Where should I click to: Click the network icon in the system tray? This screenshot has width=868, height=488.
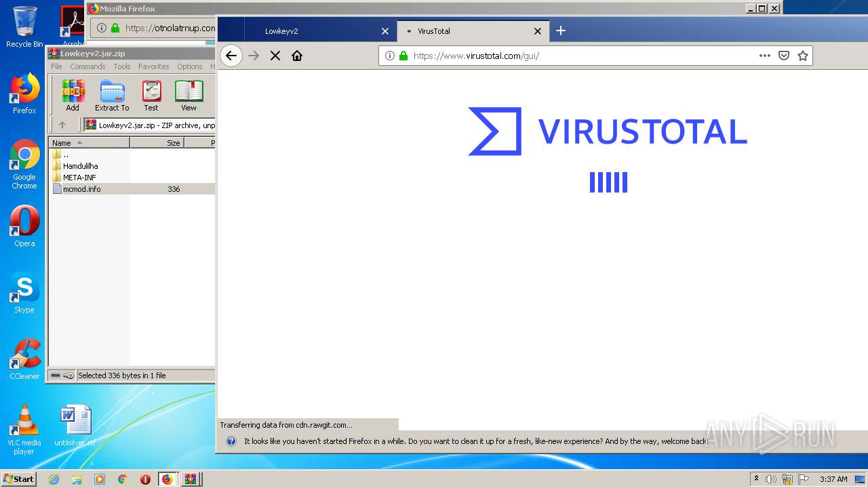click(787, 479)
